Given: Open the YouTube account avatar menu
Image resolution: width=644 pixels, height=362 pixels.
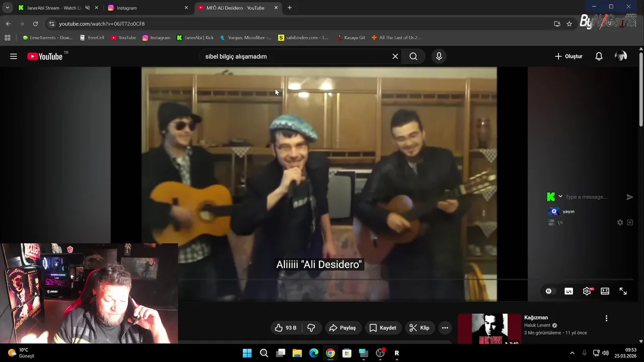Looking at the screenshot, I should coord(621,56).
